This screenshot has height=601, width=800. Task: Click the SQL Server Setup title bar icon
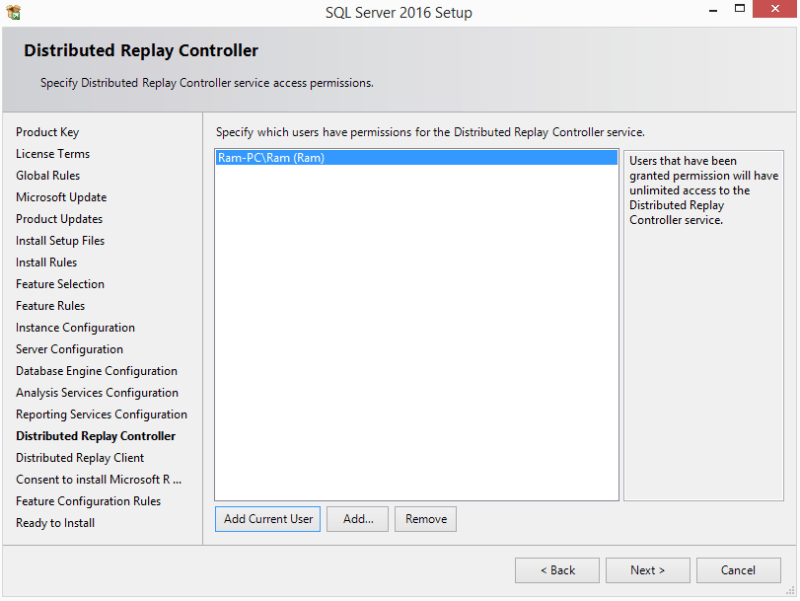click(x=14, y=12)
